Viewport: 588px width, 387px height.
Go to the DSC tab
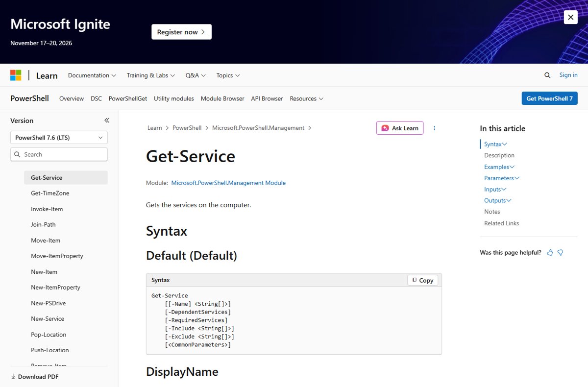96,98
